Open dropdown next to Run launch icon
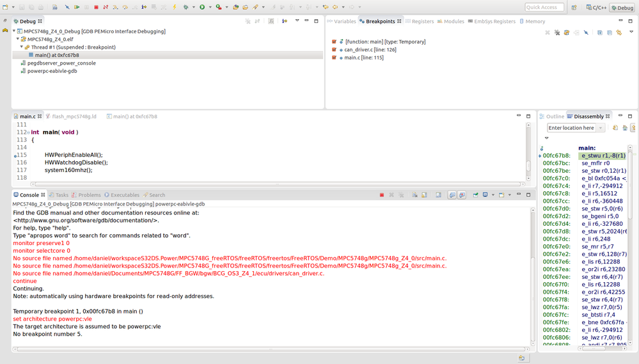The width and height of the screenshot is (639, 364). pyautogui.click(x=210, y=7)
